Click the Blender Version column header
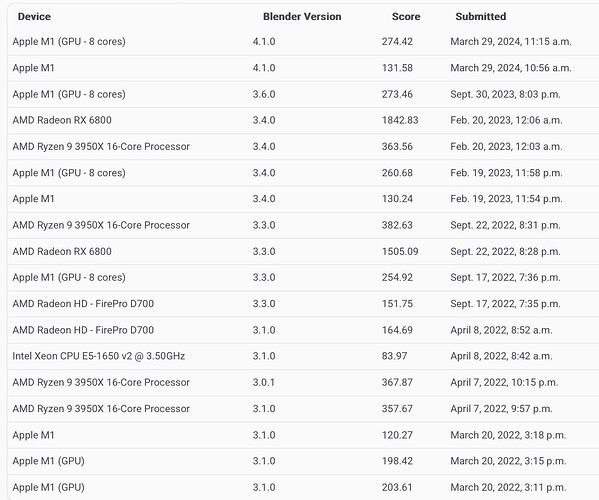Viewport: 599px width, 500px height. (302, 16)
